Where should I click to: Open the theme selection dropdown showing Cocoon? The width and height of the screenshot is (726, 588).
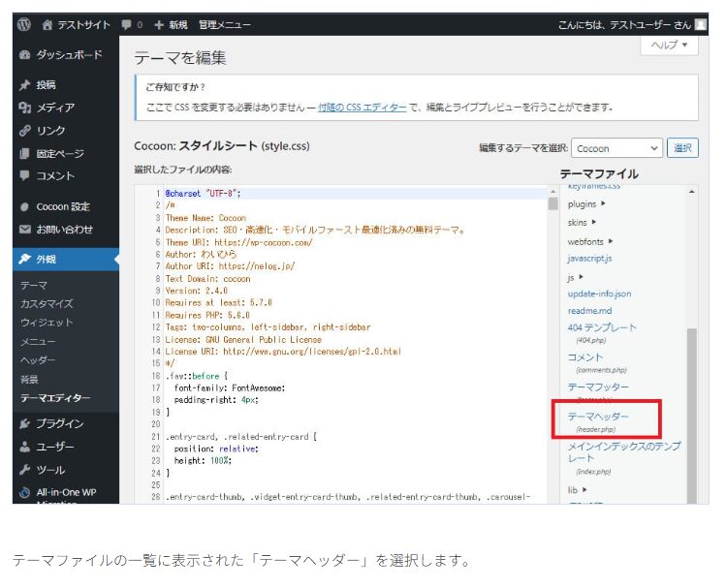(616, 148)
